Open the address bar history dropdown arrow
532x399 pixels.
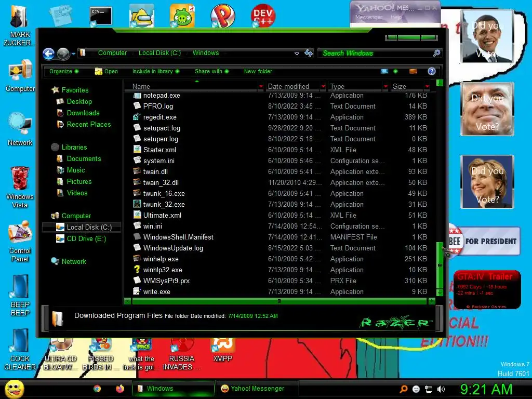pos(297,54)
